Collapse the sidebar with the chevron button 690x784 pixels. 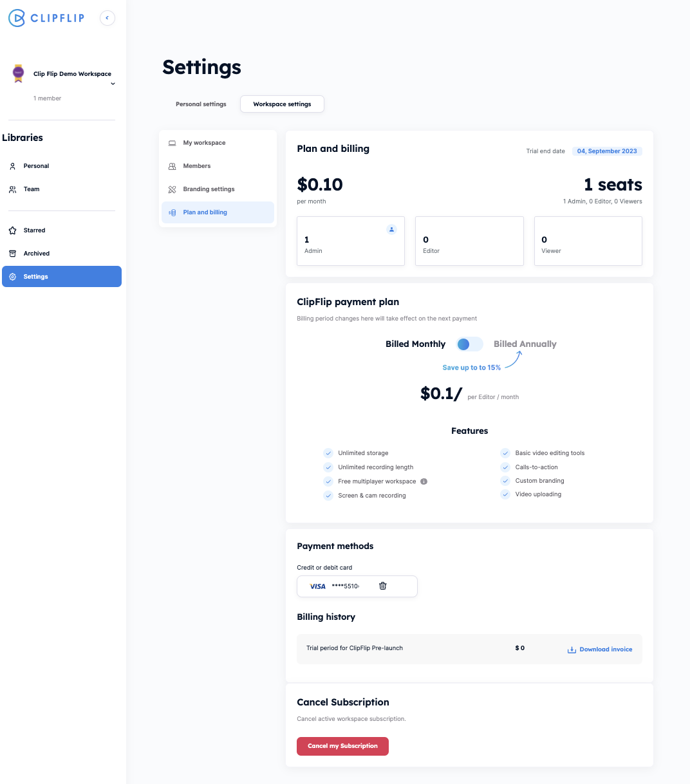(x=107, y=18)
